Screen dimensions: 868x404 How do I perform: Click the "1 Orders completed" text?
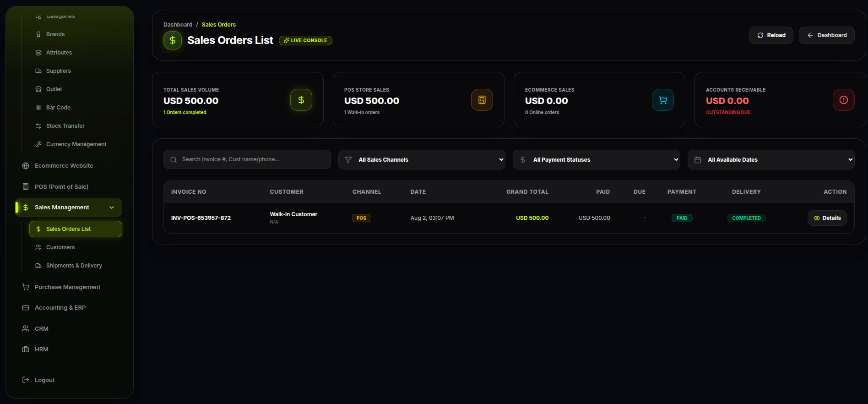pyautogui.click(x=185, y=113)
